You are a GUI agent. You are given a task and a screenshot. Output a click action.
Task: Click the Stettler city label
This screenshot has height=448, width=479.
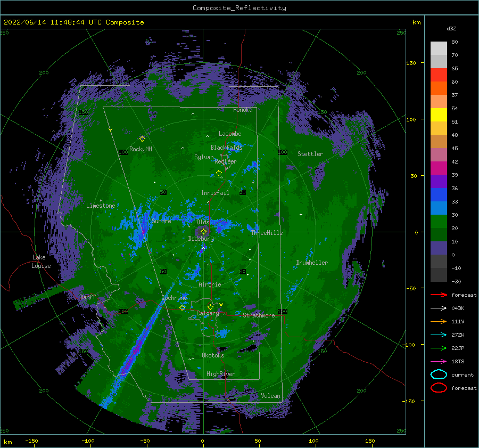[x=310, y=154]
